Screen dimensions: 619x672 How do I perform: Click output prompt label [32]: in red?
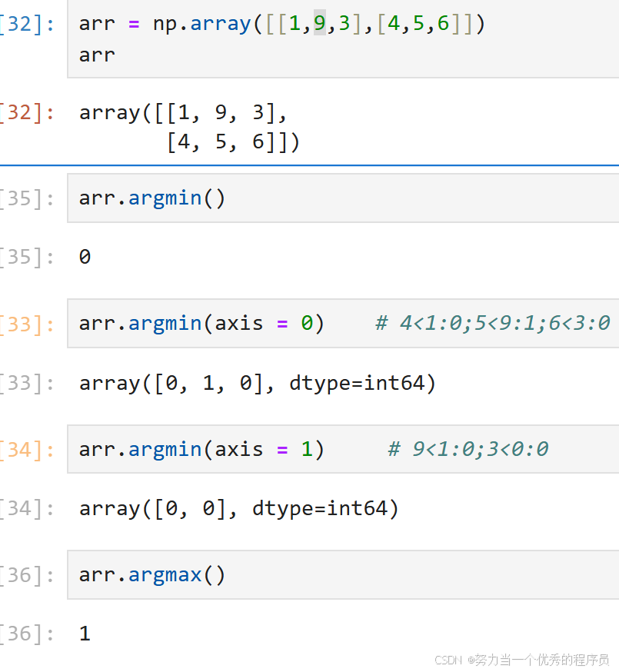click(27, 113)
